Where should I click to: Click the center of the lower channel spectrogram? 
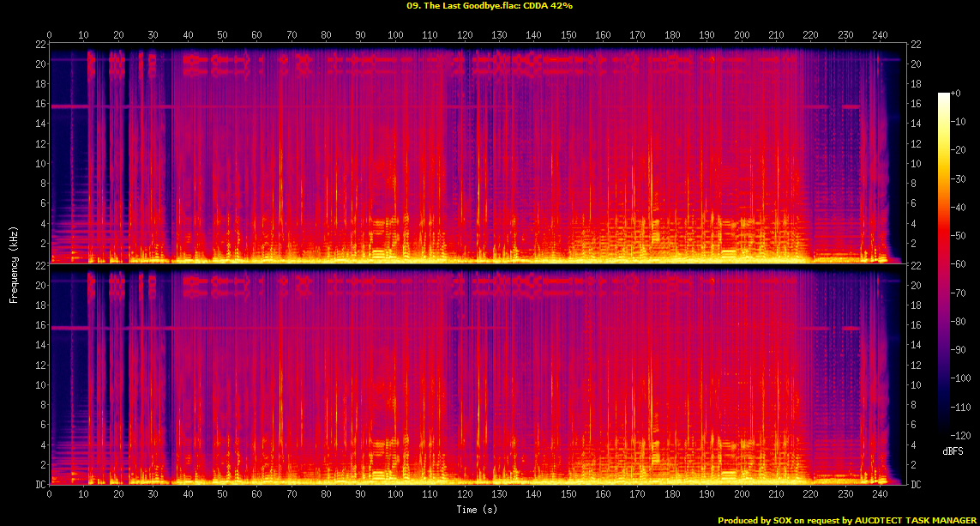477,374
